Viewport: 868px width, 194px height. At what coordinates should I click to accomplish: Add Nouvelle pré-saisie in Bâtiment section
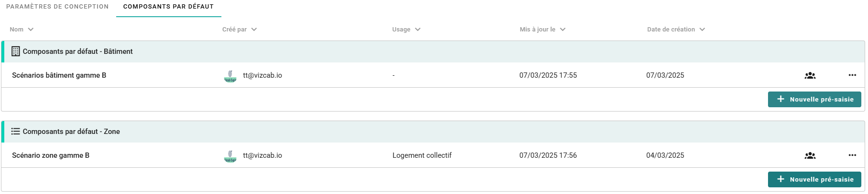point(814,99)
